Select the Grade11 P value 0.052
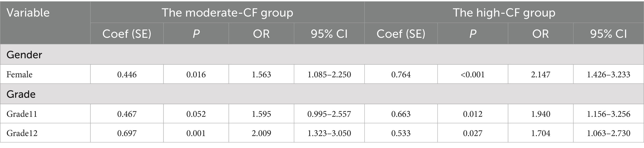This screenshot has width=644, height=148. pos(196,114)
